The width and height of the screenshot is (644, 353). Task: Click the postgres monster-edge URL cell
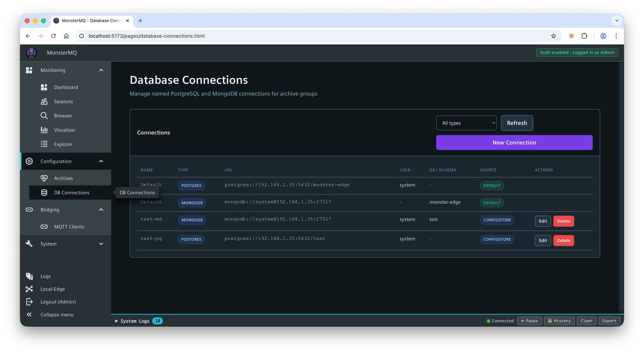pyautogui.click(x=287, y=185)
